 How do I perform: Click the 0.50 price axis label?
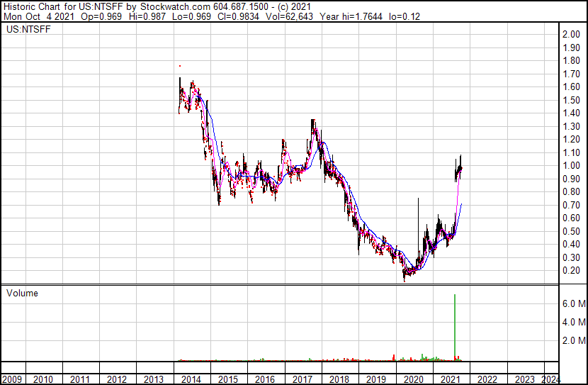[x=571, y=231]
